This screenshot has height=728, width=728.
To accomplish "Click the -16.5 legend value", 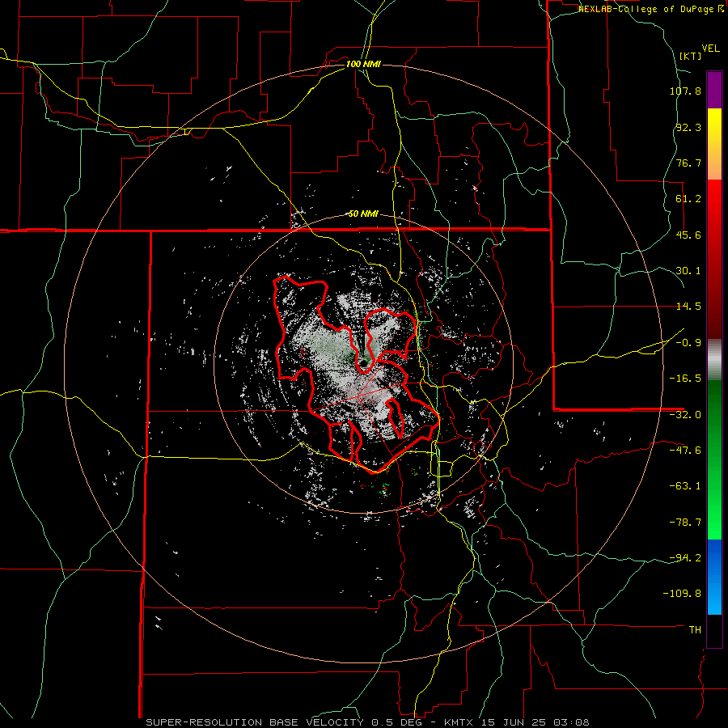I will [685, 379].
